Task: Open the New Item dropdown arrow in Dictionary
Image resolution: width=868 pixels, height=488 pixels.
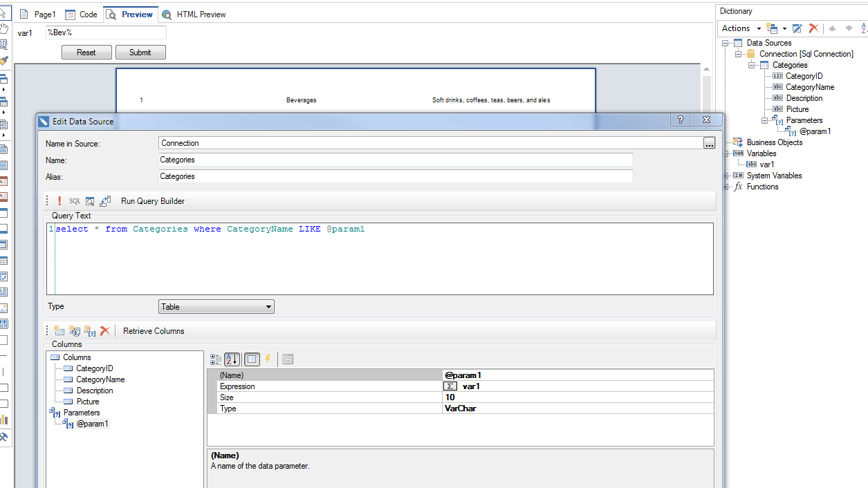Action: 784,28
